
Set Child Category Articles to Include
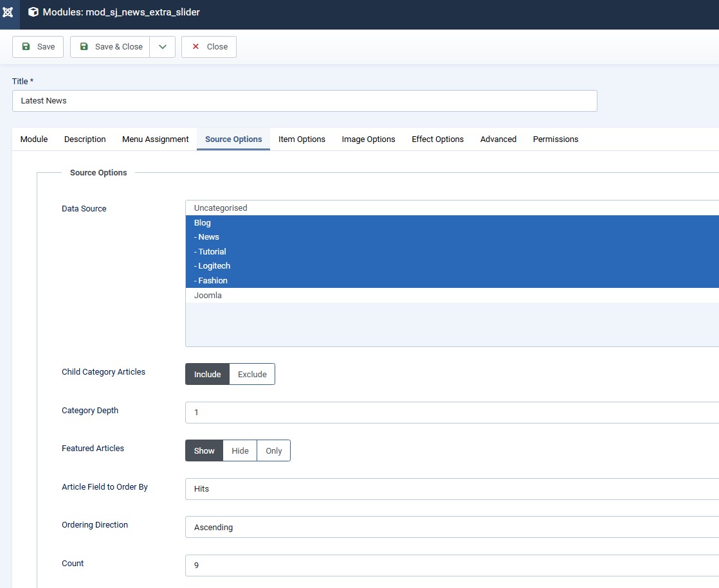pos(207,375)
